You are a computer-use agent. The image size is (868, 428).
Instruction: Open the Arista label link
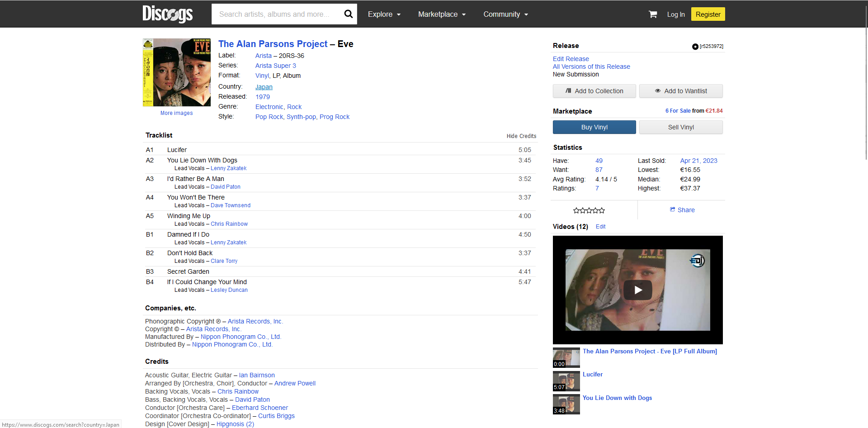(x=263, y=56)
